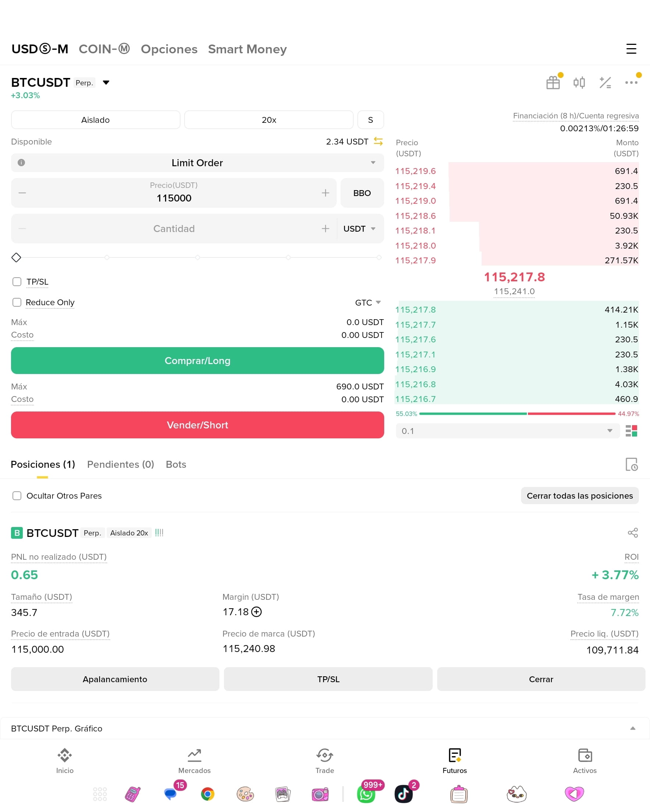The width and height of the screenshot is (650, 812).
Task: Open Activos in bottom navigation
Action: coord(585,761)
